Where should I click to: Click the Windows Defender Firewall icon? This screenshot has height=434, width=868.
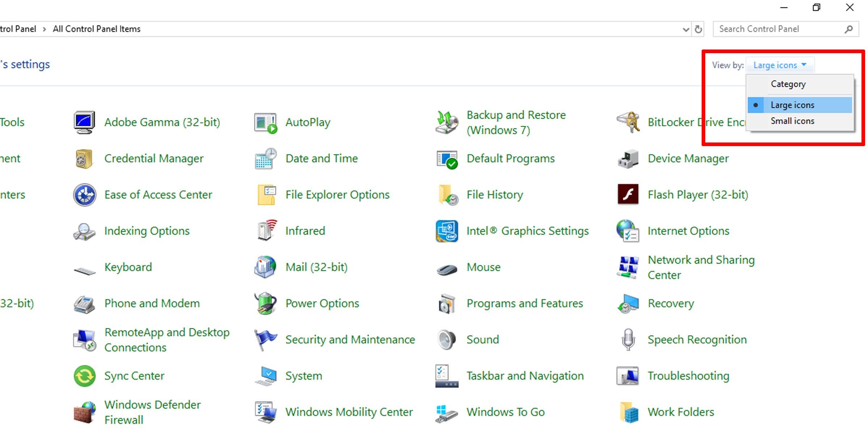point(84,412)
